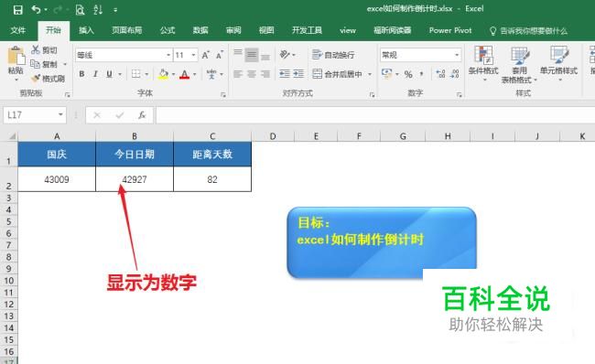Open text orientation options
This screenshot has width=595, height=364.
(x=287, y=55)
